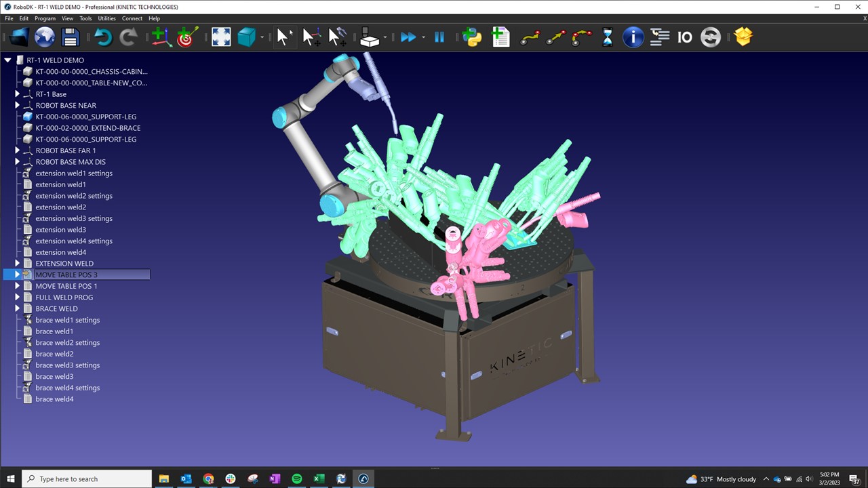Add pause instruction with hourglass icon
Screen dimensions: 868x488
(x=607, y=37)
